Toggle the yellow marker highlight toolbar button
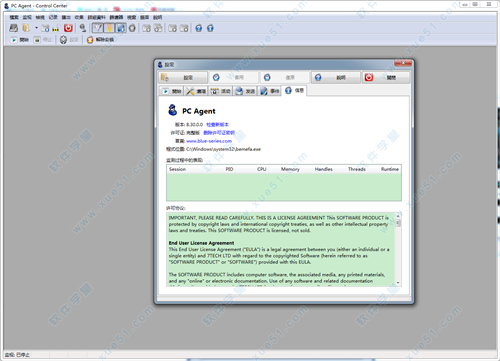Image resolution: width=500 pixels, height=361 pixels. 109,28
